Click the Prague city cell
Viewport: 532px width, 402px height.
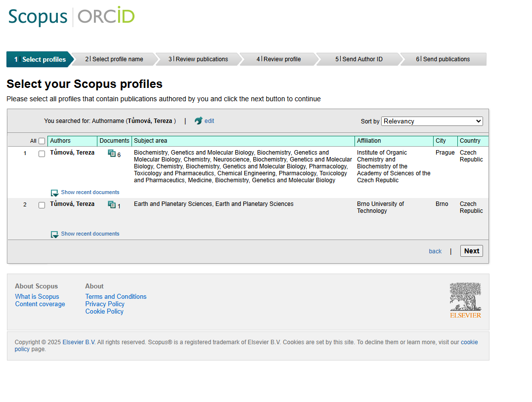click(x=445, y=153)
